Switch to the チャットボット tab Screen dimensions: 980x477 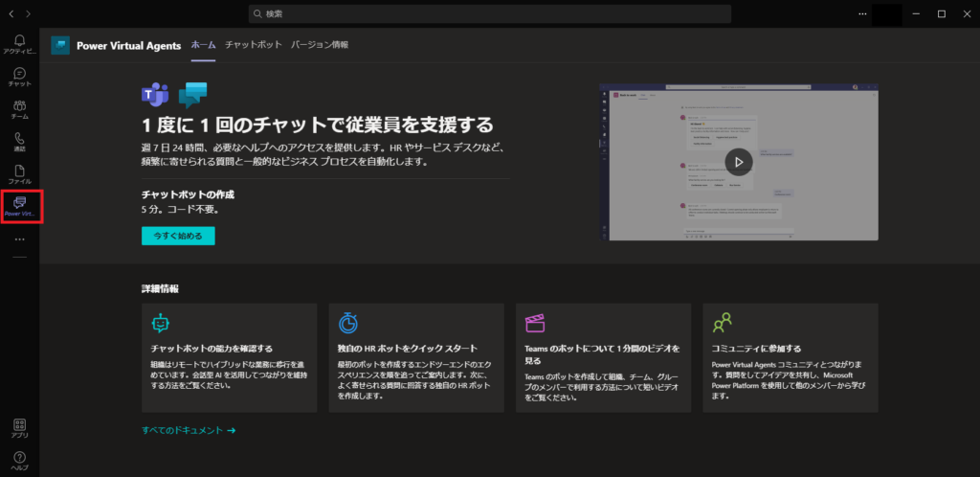coord(254,45)
